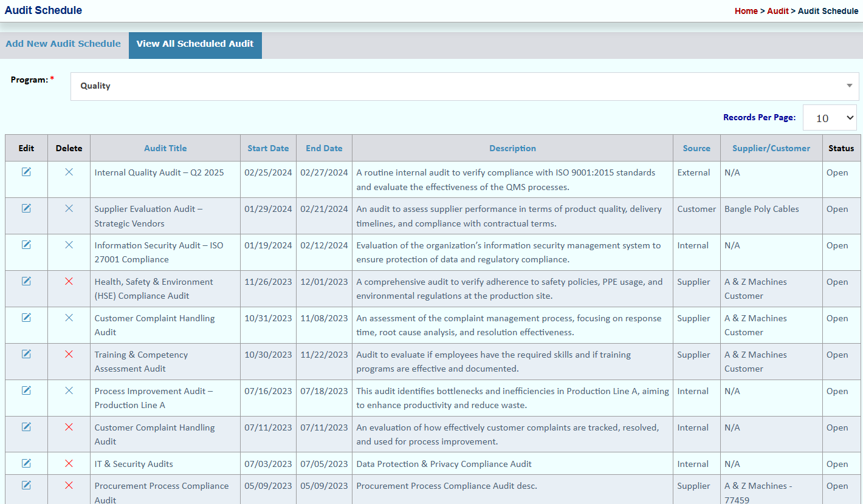863x504 pixels.
Task: Click the Audit Schedule page heading
Action: pos(43,10)
